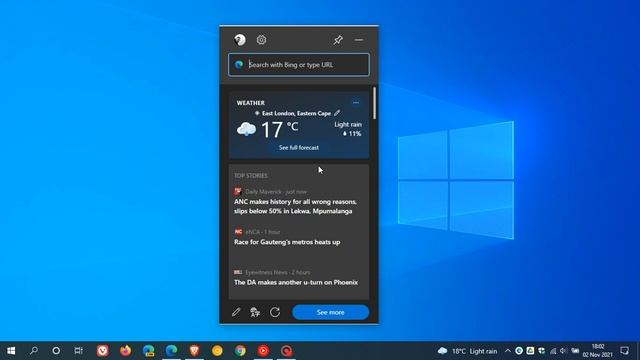Image resolution: width=640 pixels, height=360 pixels.
Task: Click the Search with Bing input field
Action: tap(299, 64)
